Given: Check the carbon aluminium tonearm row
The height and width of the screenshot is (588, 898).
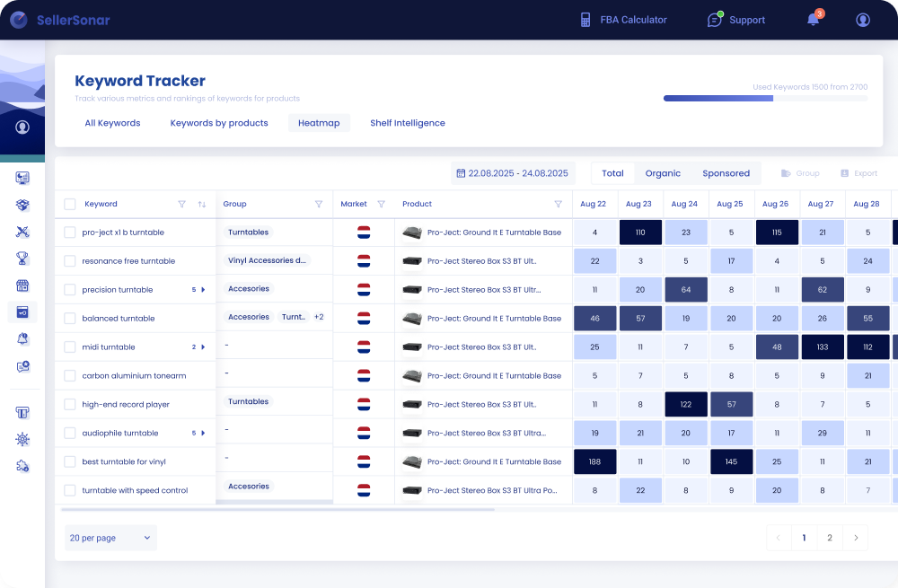Looking at the screenshot, I should coord(70,375).
